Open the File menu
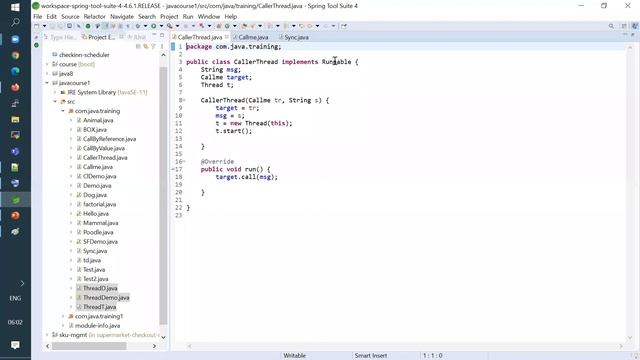 (38, 16)
